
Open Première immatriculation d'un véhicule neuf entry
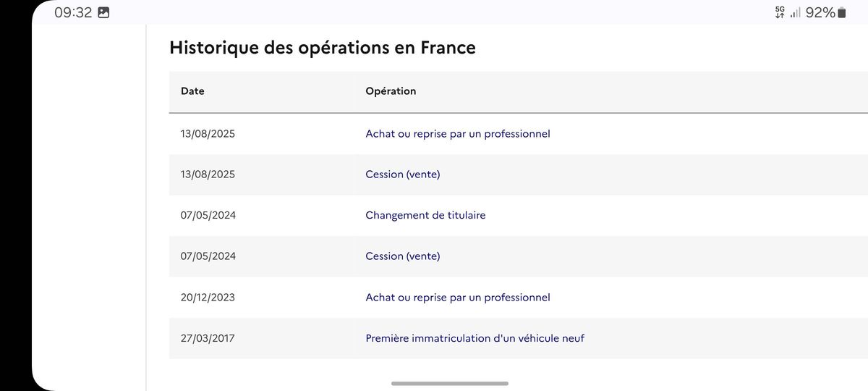(475, 338)
